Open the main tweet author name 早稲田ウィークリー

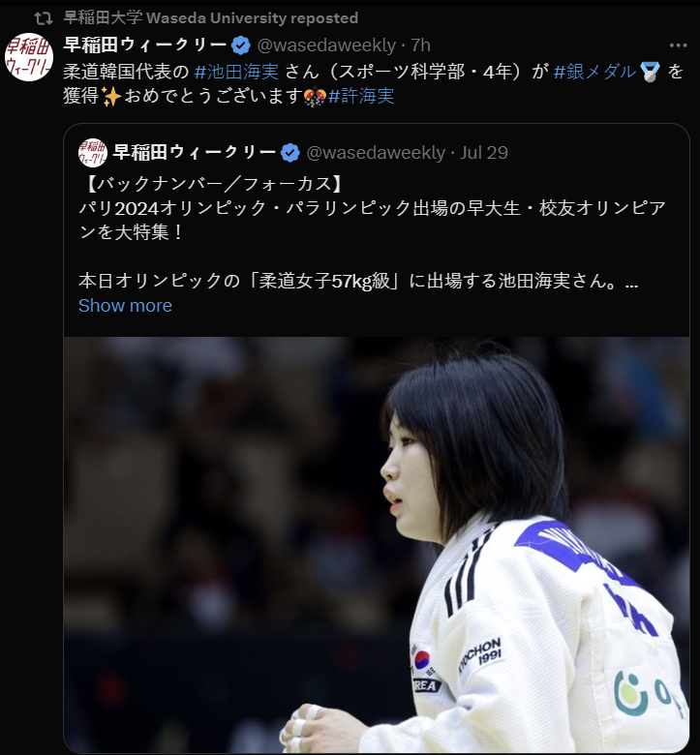click(145, 45)
